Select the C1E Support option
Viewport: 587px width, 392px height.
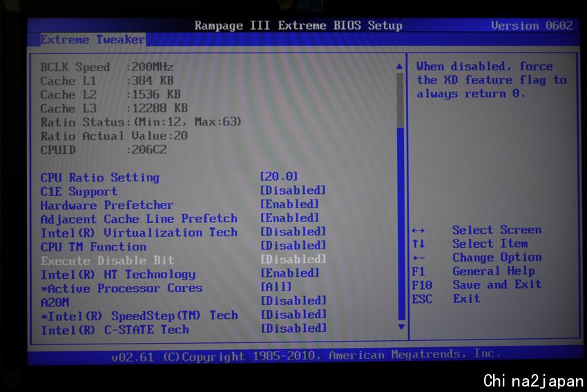(79, 191)
